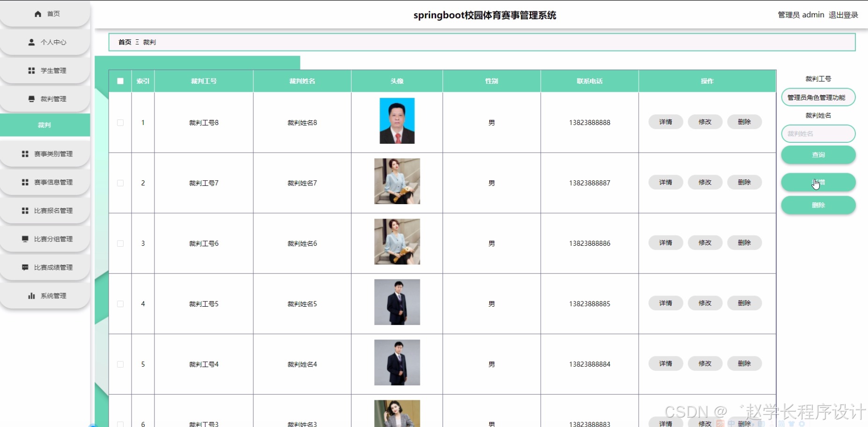Check the checkbox for row 1 裁判工号8
Image resolution: width=868 pixels, height=427 pixels.
pos(120,123)
